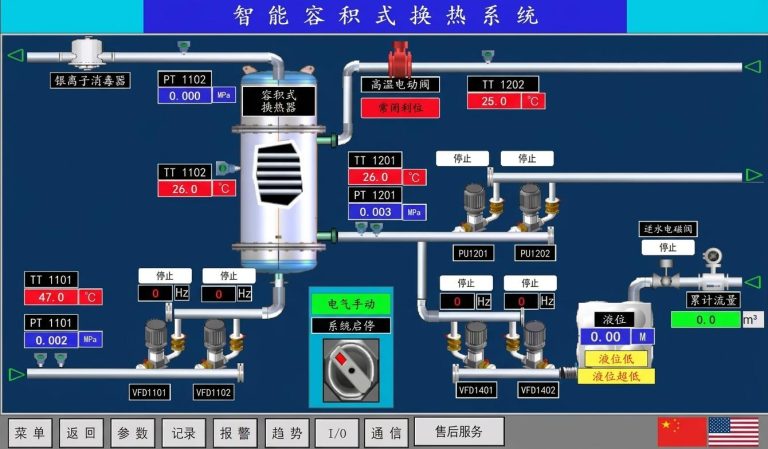Click the red high-temperature electric valve icon
The height and width of the screenshot is (449, 768).
(x=400, y=59)
